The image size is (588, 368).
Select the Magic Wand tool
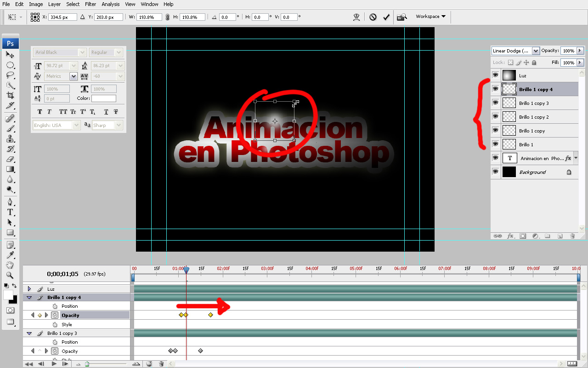(x=10, y=85)
